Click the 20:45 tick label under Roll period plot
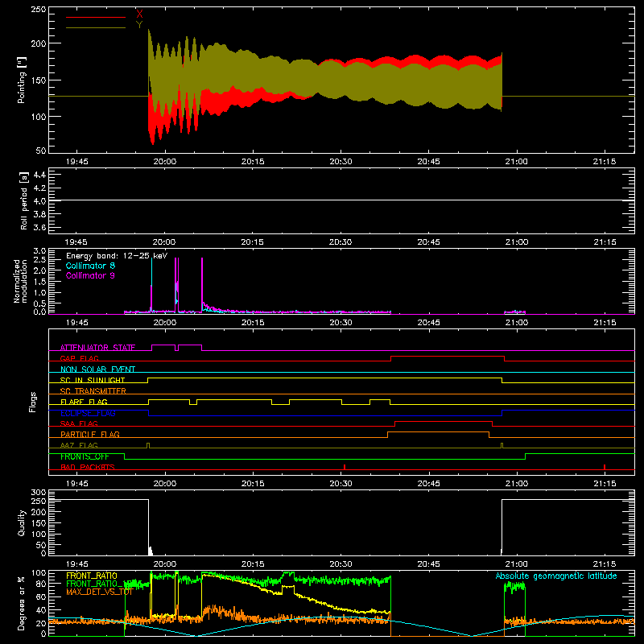This screenshot has width=644, height=644. pos(429,242)
